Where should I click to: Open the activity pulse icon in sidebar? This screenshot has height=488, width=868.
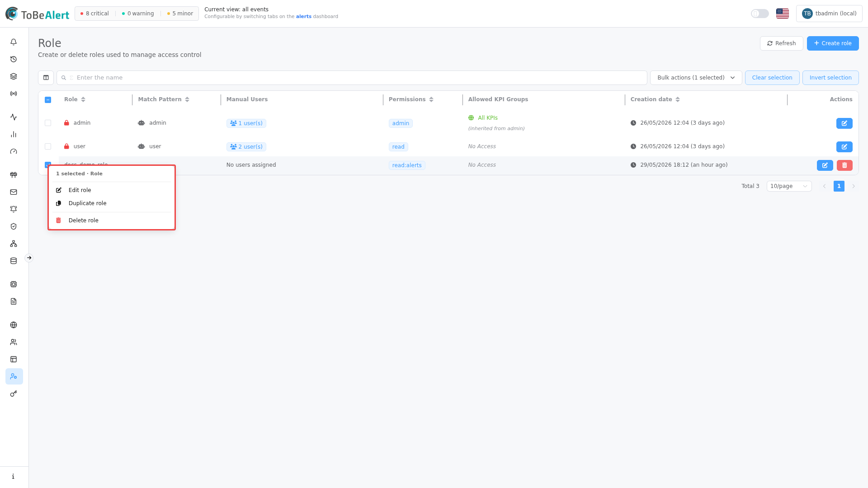pyautogui.click(x=14, y=117)
